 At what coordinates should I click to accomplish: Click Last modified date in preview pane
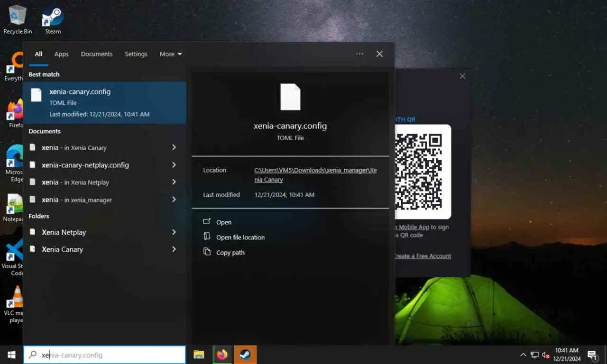coord(285,195)
